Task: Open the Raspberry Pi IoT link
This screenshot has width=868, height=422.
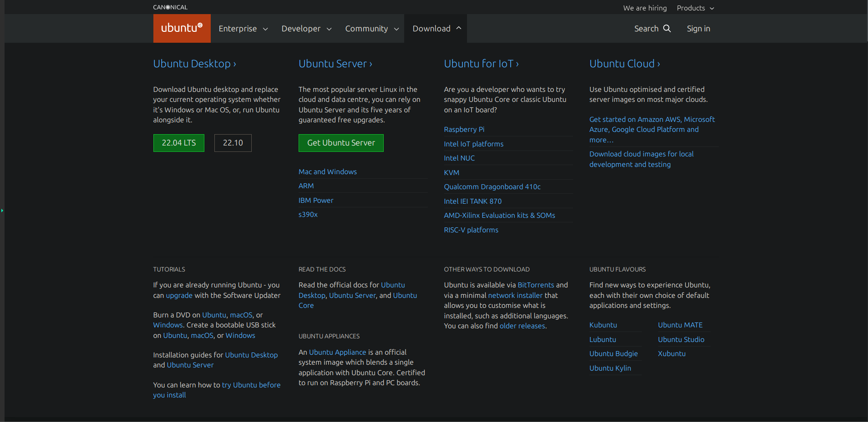Action: pos(464,130)
